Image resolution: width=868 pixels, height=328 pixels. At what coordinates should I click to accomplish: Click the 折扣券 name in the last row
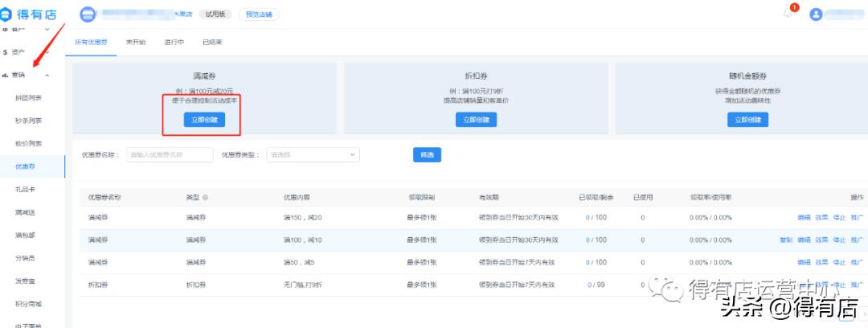pos(98,285)
